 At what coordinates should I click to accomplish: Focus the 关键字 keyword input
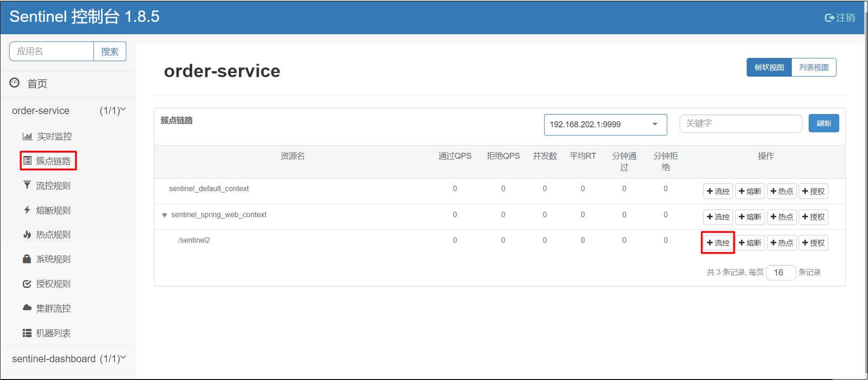coord(741,123)
